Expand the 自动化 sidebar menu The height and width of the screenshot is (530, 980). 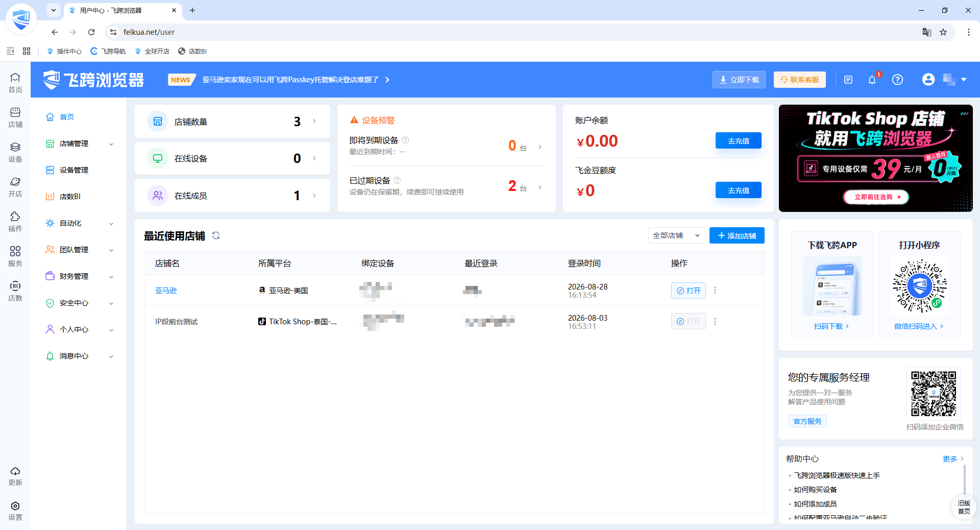coord(79,223)
